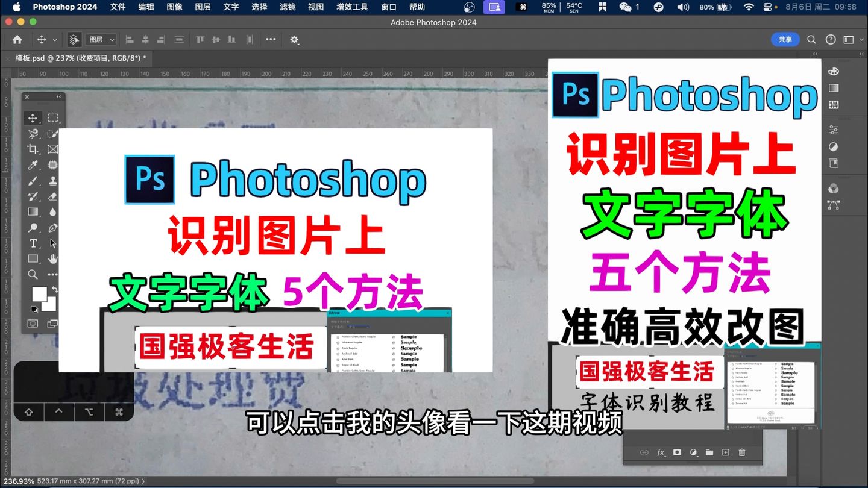
Task: Open the Properties sliders panel icon
Action: point(834,130)
